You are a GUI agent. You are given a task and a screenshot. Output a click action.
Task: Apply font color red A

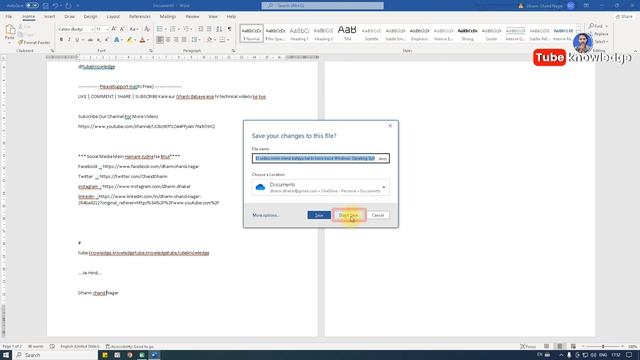pyautogui.click(x=142, y=40)
